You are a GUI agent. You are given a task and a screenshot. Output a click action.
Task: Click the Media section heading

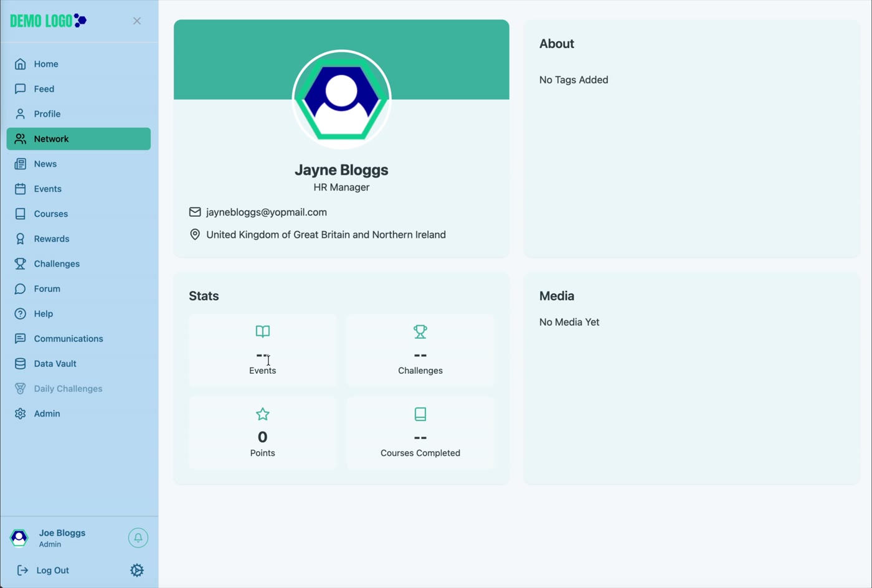point(557,296)
